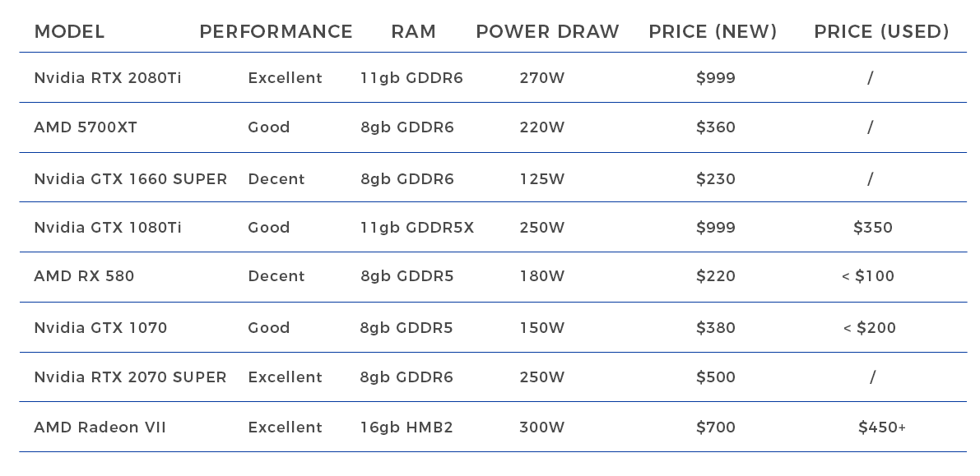Viewport: 980px width, 476px height.
Task: Click the $450+ used price cell
Action: coord(881,427)
